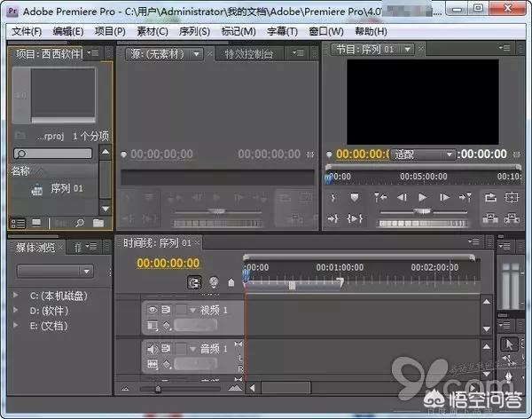Hide the 视频 1 track with eye toggle
This screenshot has height=419, width=532.
point(153,309)
